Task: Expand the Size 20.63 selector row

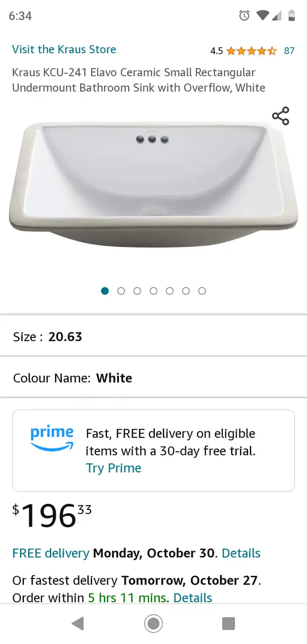Action: click(153, 337)
